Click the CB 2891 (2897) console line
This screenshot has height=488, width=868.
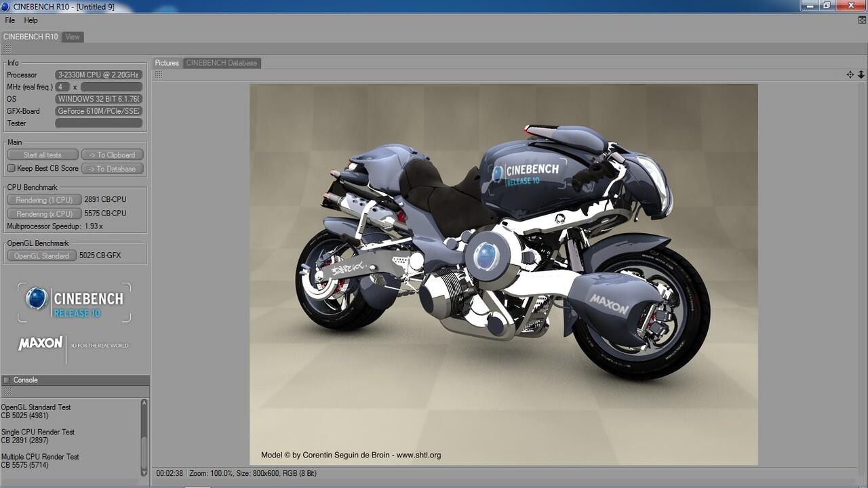[x=24, y=441]
